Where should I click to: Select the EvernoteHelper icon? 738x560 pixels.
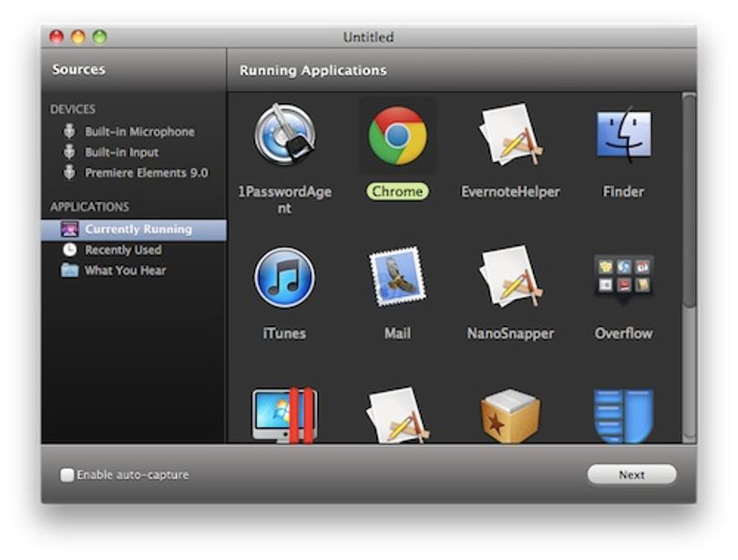510,135
